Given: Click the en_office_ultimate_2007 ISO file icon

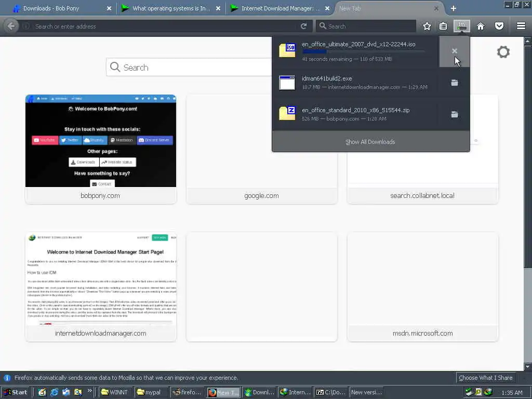Looking at the screenshot, I should 287,50.
